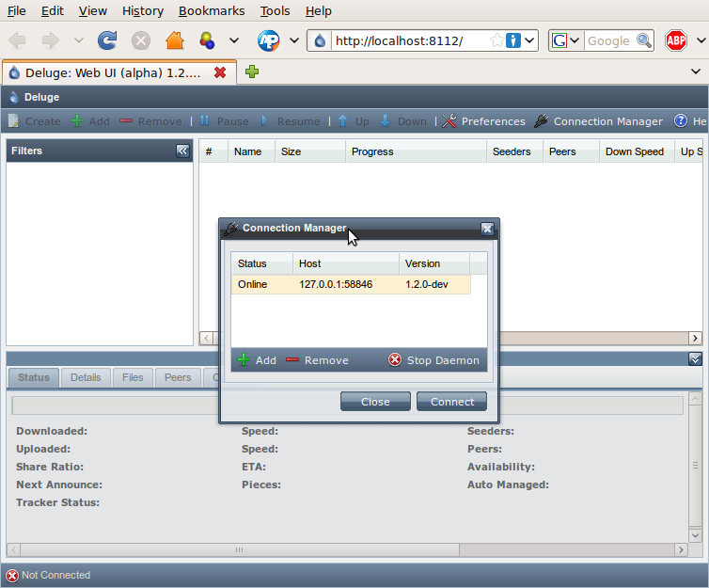Click Resume in Deluge toolbar
This screenshot has width=709, height=588.
pyautogui.click(x=291, y=121)
